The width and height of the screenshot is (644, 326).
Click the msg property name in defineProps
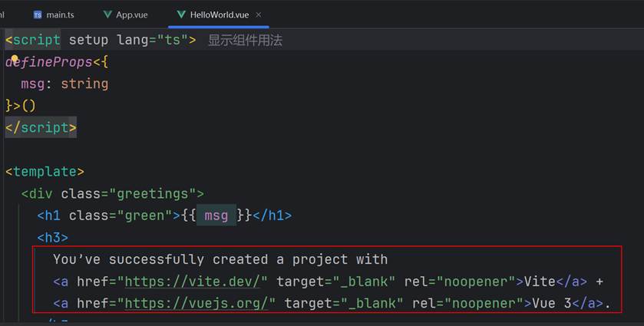(x=33, y=84)
